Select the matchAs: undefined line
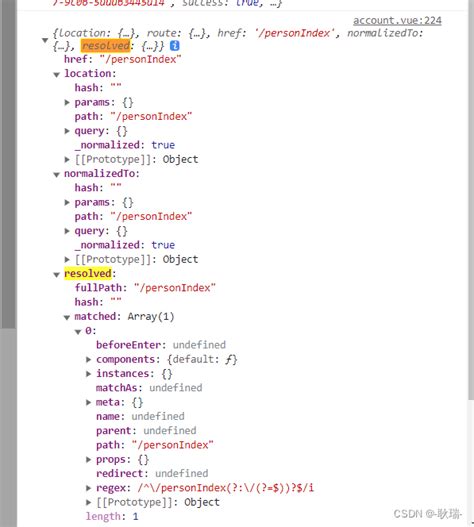This screenshot has height=527, width=474. pos(149,388)
